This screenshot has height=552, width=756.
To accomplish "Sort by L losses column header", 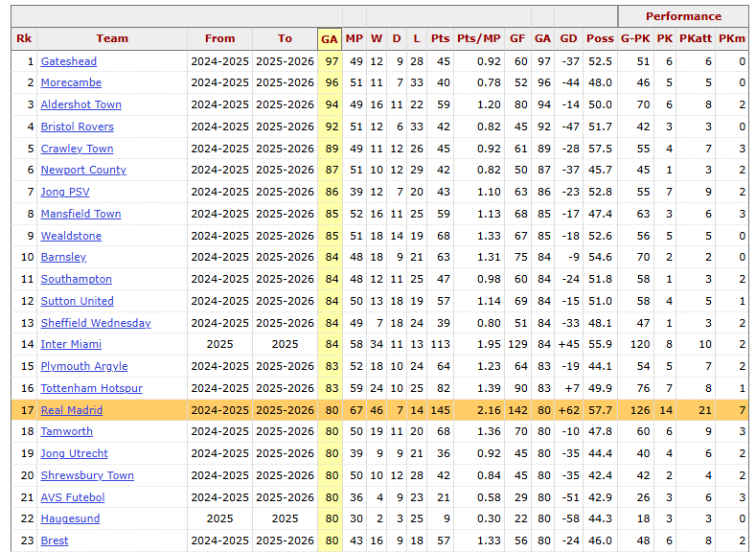I will 417,38.
